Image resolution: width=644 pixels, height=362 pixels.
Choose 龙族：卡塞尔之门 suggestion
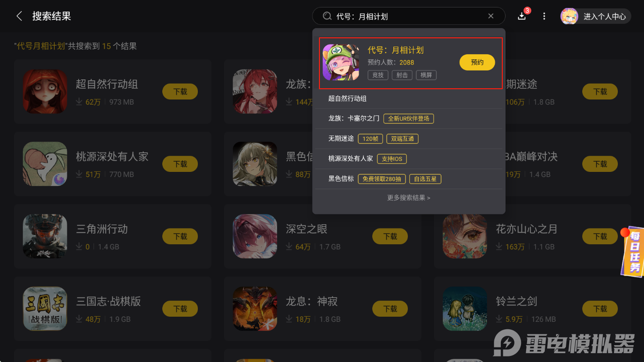(409, 119)
